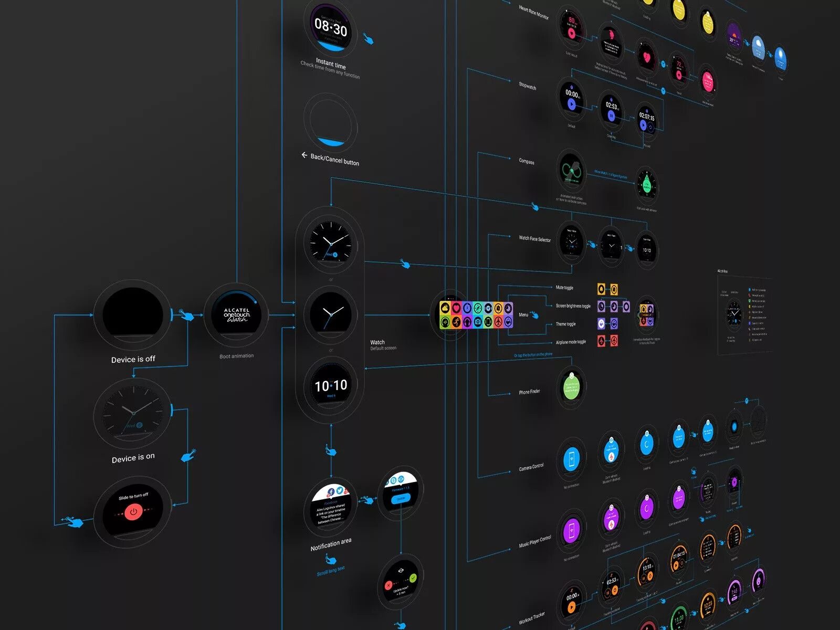Image resolution: width=840 pixels, height=630 pixels.
Task: Disable the second red airplane mode tile
Action: coord(614,341)
